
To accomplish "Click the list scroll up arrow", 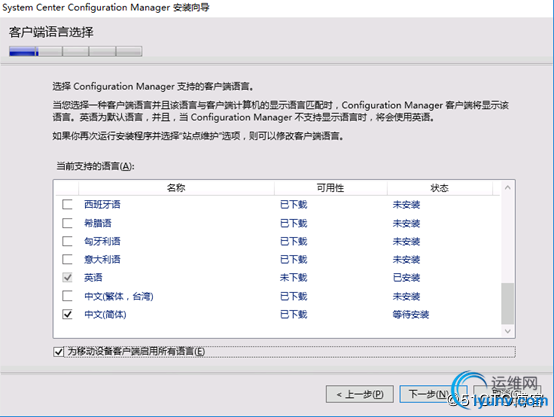I will click(508, 188).
